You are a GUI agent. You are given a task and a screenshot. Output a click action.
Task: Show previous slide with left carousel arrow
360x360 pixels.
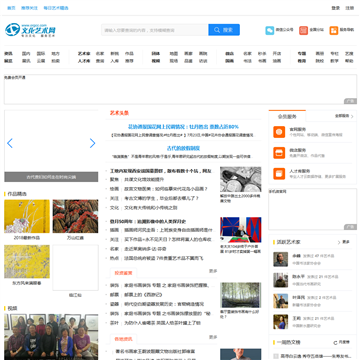pos(10,143)
